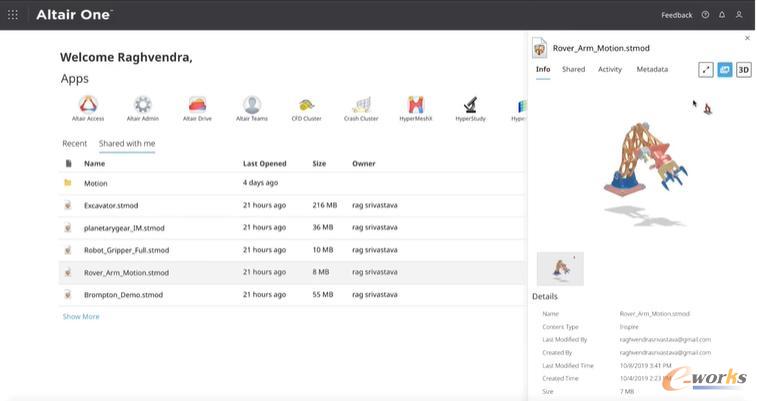Click the 4 days ago cell
757x401 pixels.
pyautogui.click(x=260, y=183)
